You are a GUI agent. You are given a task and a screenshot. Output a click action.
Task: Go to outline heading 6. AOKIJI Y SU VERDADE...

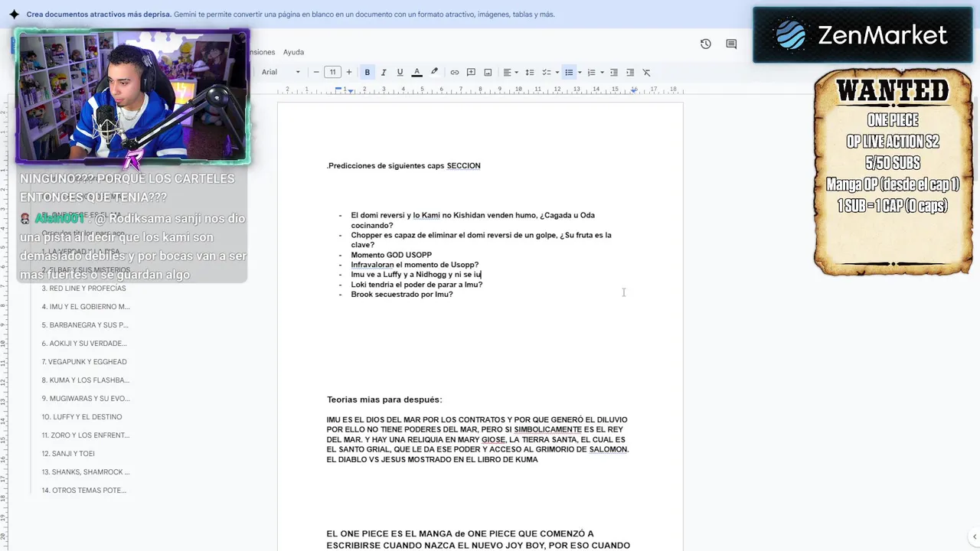coord(84,344)
